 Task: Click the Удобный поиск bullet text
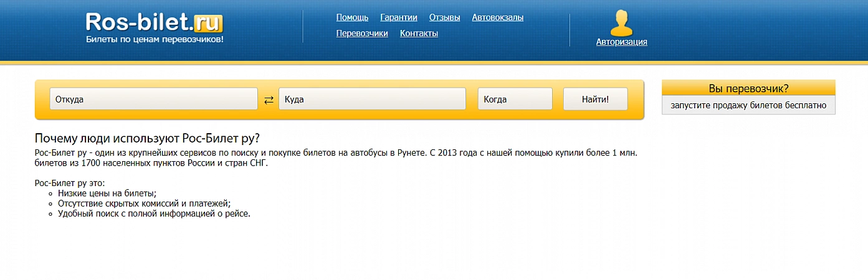(154, 213)
